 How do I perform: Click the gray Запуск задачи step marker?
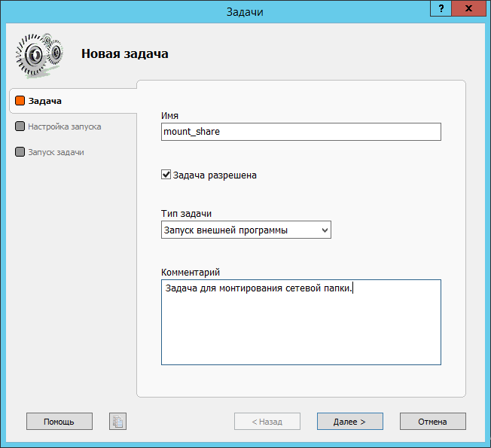point(20,152)
